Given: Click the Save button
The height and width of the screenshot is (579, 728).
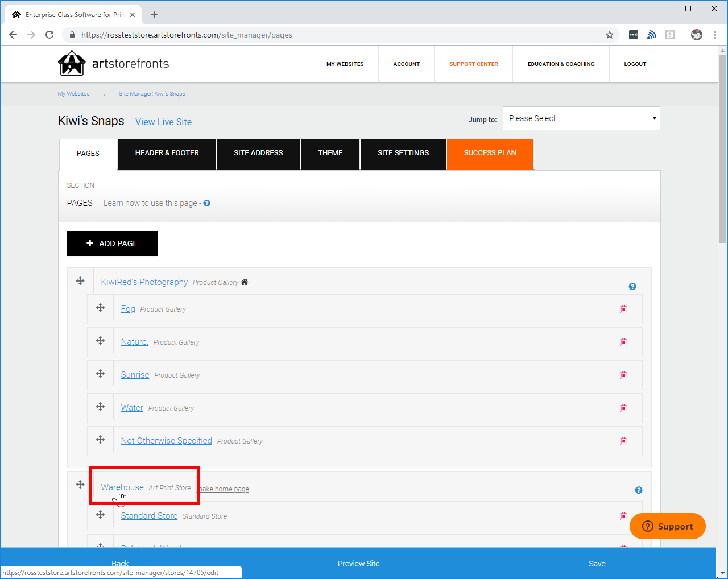Looking at the screenshot, I should tap(597, 563).
